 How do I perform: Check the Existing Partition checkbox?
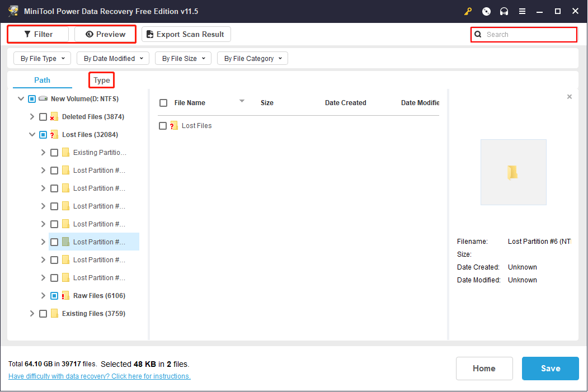click(x=54, y=152)
